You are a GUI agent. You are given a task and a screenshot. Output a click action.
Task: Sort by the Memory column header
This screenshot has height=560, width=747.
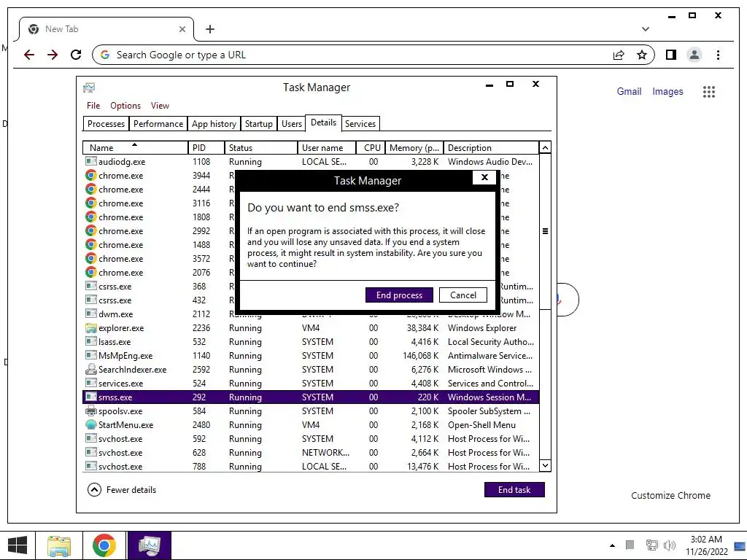[x=414, y=147]
